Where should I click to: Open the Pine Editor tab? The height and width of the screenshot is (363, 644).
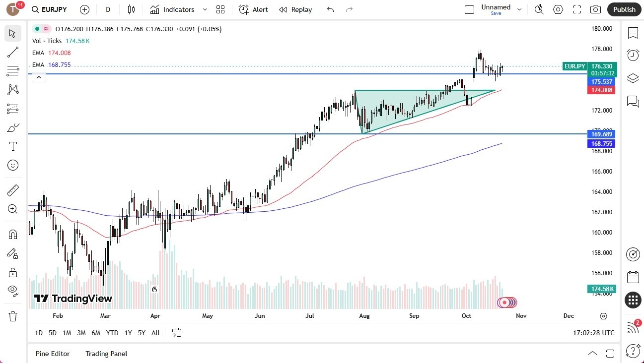point(52,354)
